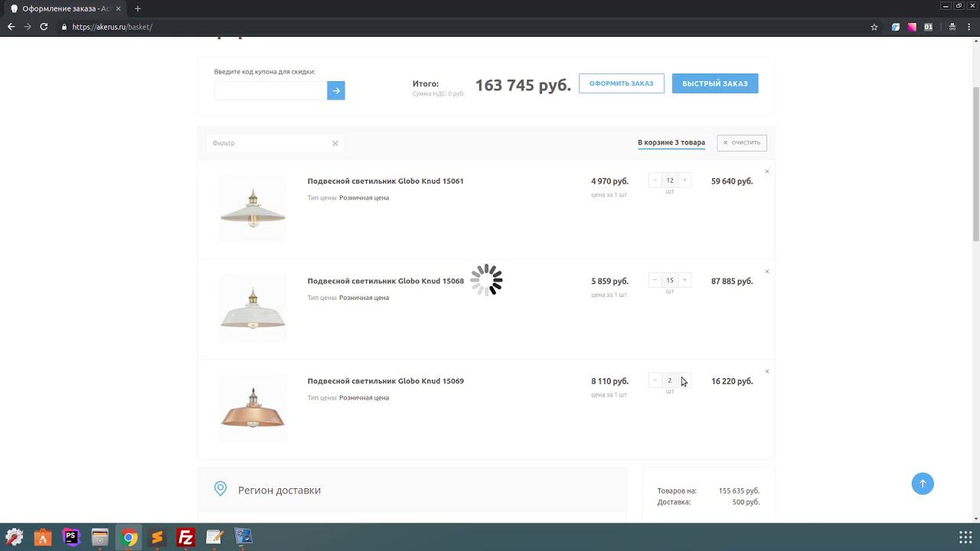Viewport: 980px width, 551px height.
Task: Open the system settings tool in taskbar
Action: (14, 537)
